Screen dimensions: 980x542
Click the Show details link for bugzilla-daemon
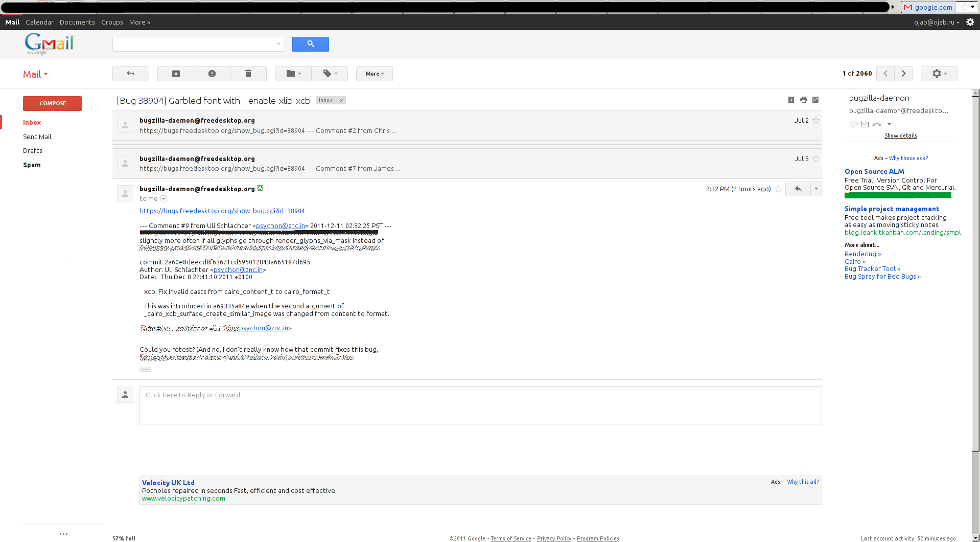click(x=900, y=135)
